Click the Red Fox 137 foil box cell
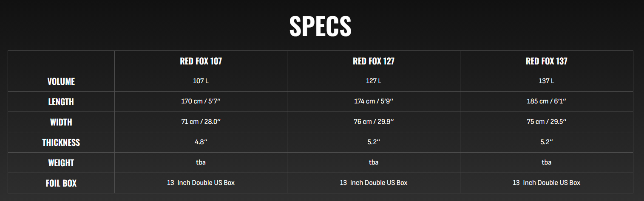This screenshot has width=644, height=201. pos(546,183)
